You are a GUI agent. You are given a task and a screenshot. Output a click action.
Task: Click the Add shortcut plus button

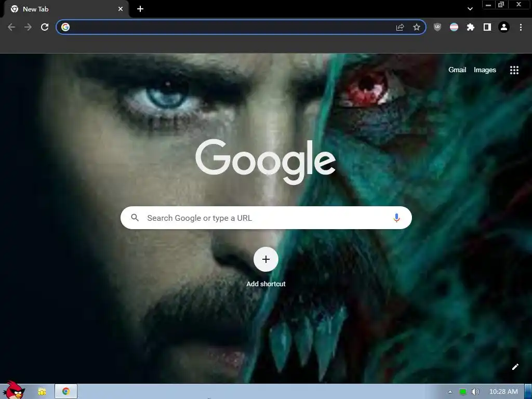click(266, 259)
